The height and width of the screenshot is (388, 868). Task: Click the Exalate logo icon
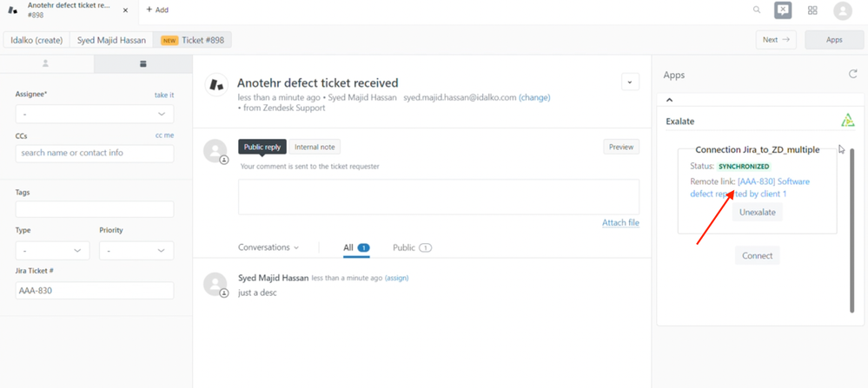click(847, 121)
